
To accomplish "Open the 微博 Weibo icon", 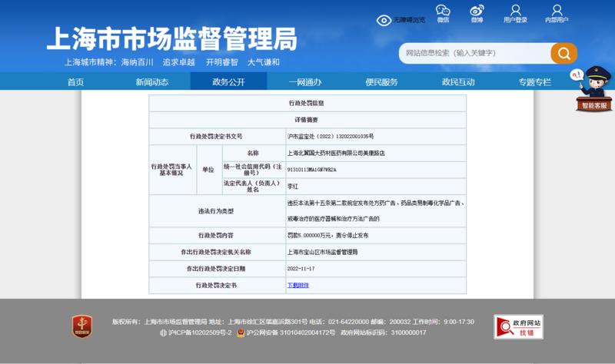I will 477,10.
